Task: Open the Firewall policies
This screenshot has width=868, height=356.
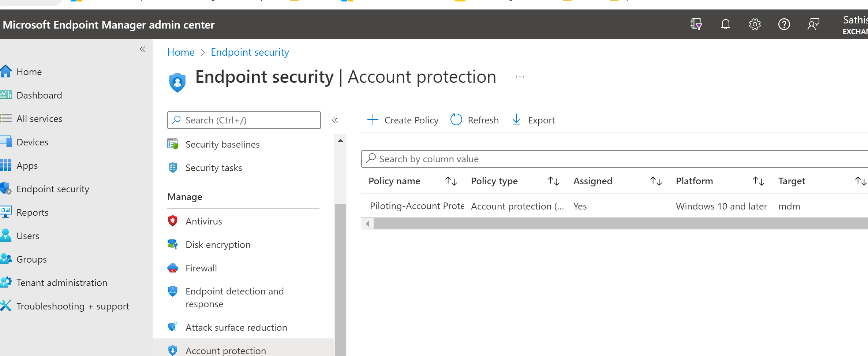Action: [201, 268]
